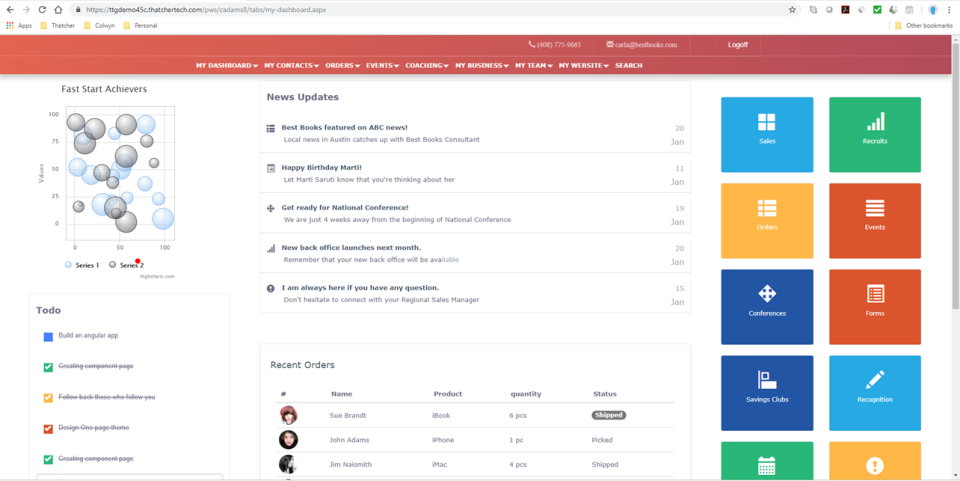Open Chrome's three-dot menu
The image size is (960, 481).
point(949,10)
